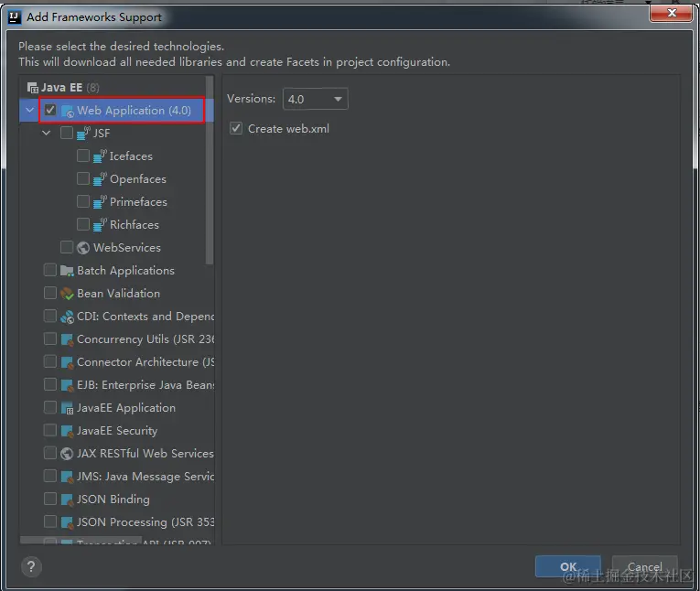Select the JSON Binding row label

pos(113,500)
